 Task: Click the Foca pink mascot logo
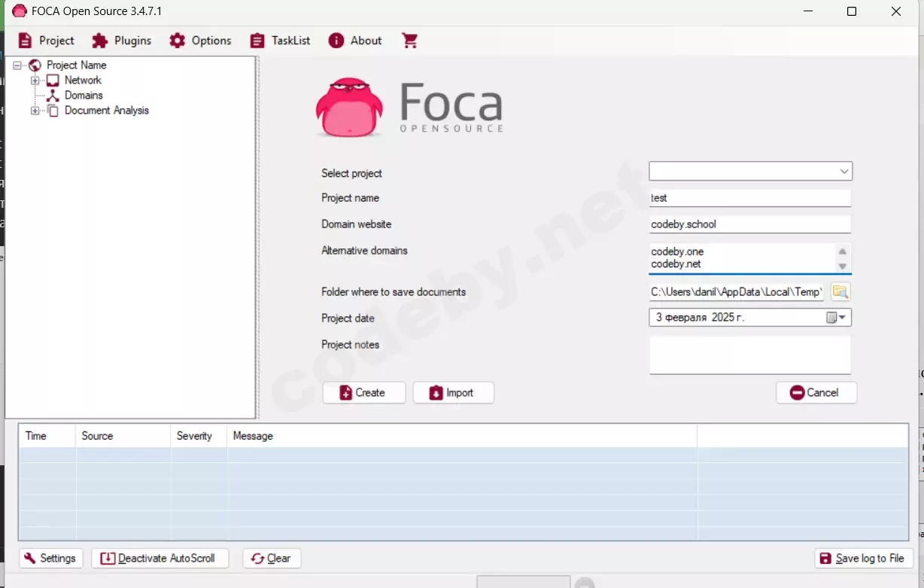click(x=349, y=108)
